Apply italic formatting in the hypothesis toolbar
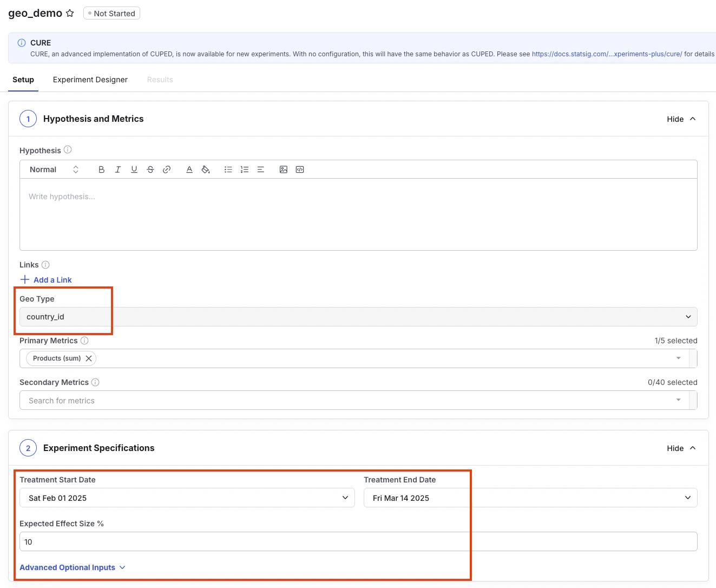This screenshot has width=716, height=588. point(117,169)
